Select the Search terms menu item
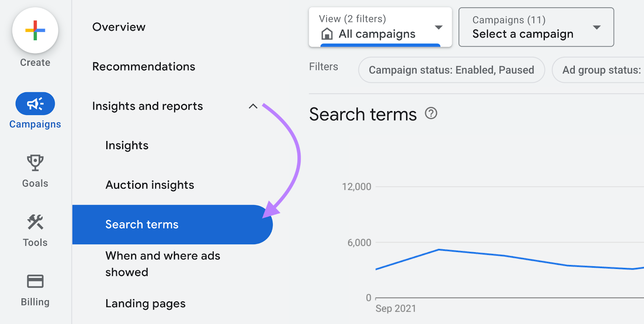The width and height of the screenshot is (644, 324). 142,224
